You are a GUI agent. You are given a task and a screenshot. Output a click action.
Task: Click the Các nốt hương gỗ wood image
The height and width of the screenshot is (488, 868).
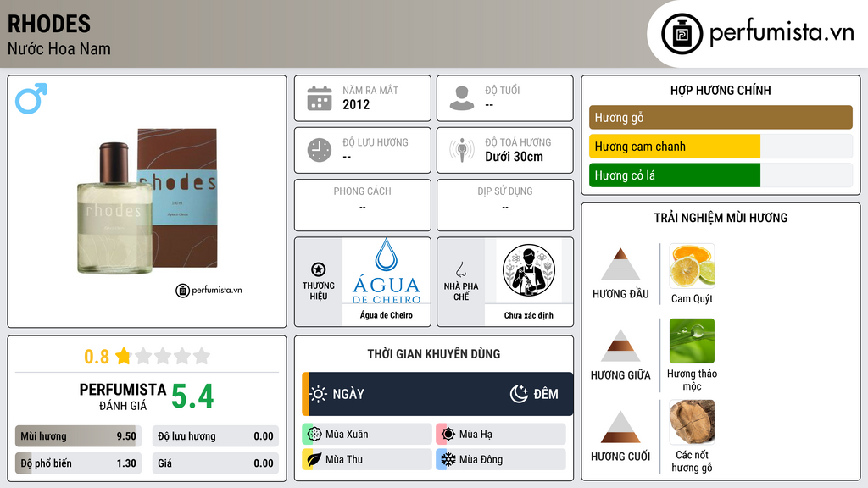[692, 422]
